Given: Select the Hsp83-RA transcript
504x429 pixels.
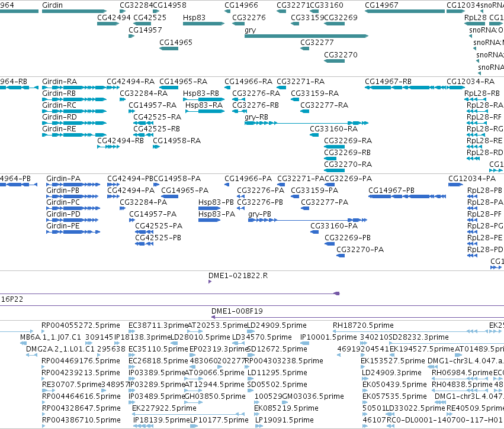Looking at the screenshot, I should coord(205,111).
